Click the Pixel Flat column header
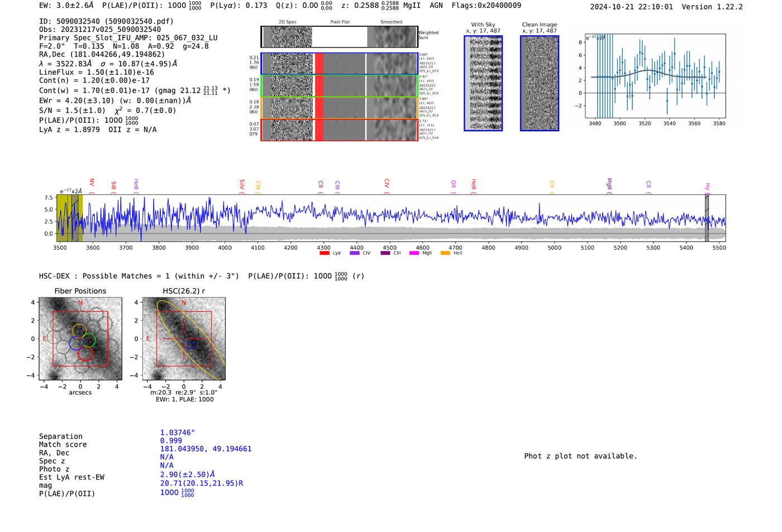Image resolution: width=782 pixels, height=532 pixels. [x=340, y=22]
